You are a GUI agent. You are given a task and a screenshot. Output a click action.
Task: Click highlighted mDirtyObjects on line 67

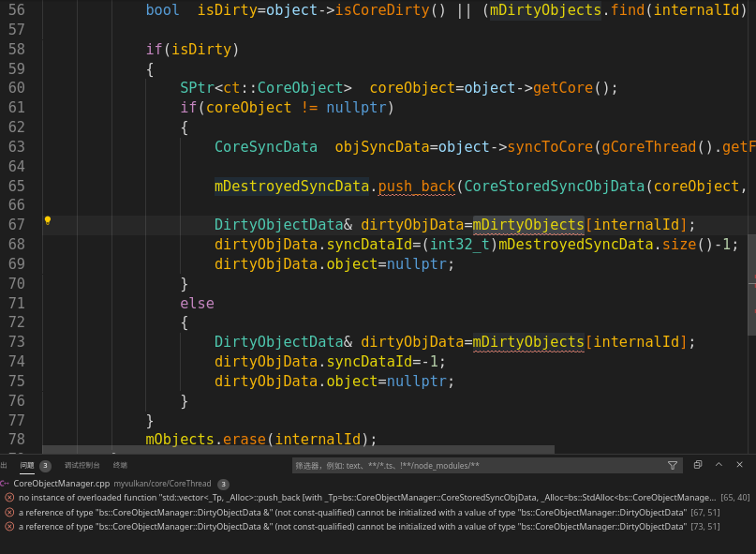coord(528,224)
